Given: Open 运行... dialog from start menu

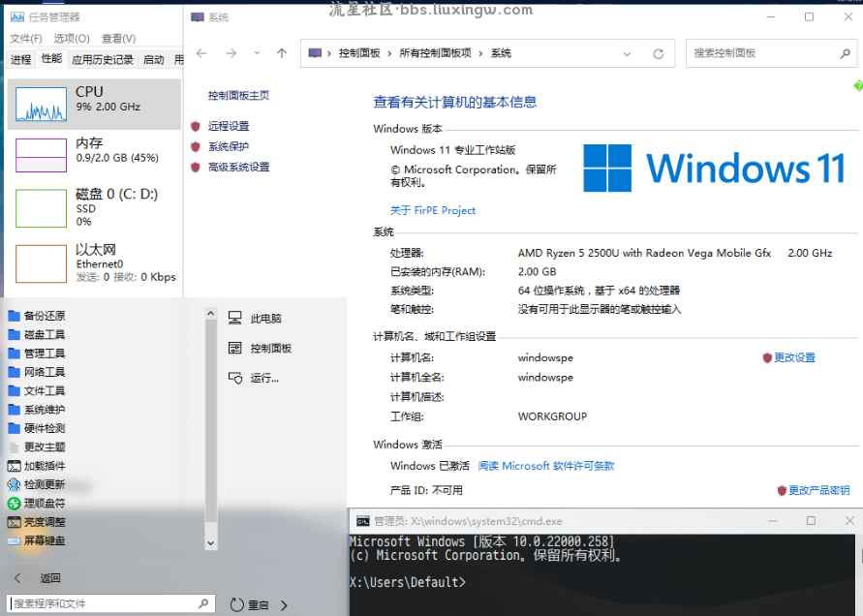Looking at the screenshot, I should click(254, 378).
